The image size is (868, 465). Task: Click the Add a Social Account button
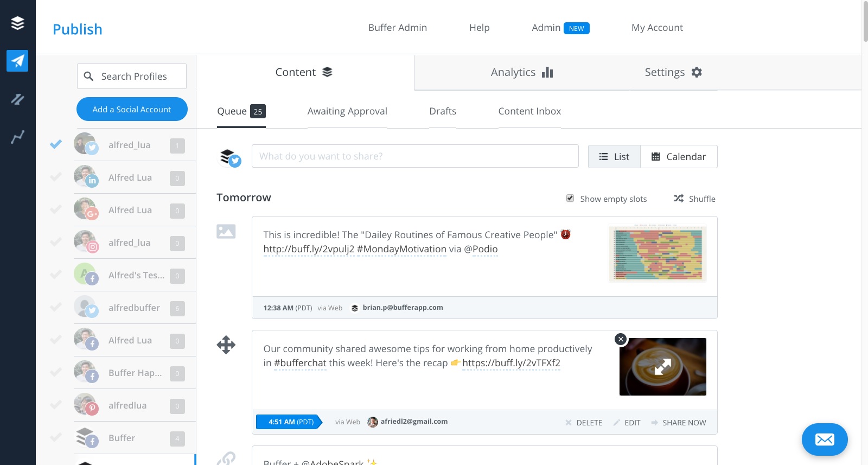pyautogui.click(x=132, y=110)
